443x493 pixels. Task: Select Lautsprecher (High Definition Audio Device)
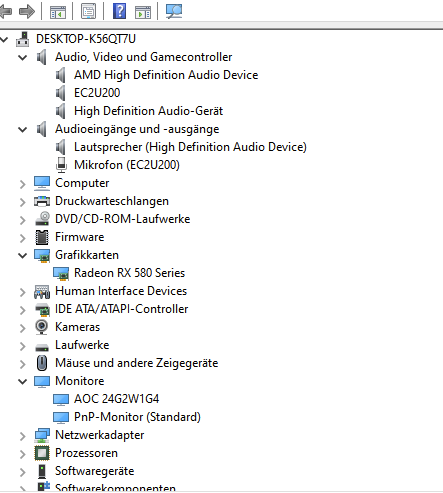190,147
